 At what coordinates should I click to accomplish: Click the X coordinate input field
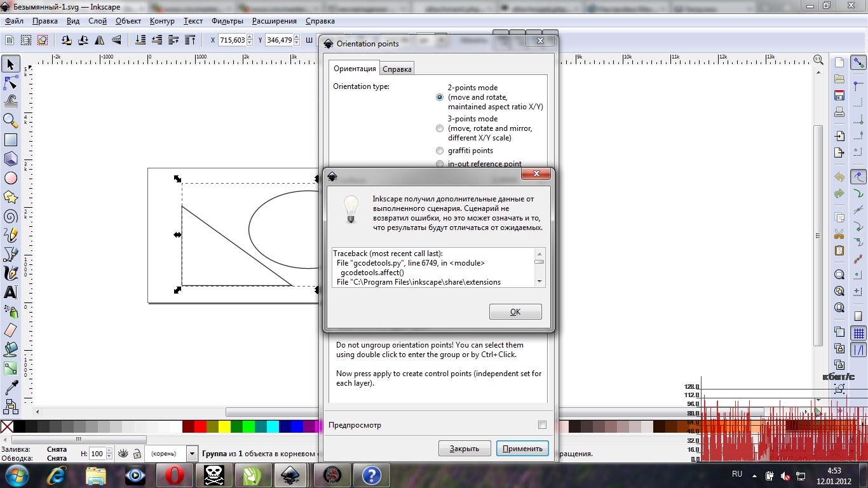[232, 40]
